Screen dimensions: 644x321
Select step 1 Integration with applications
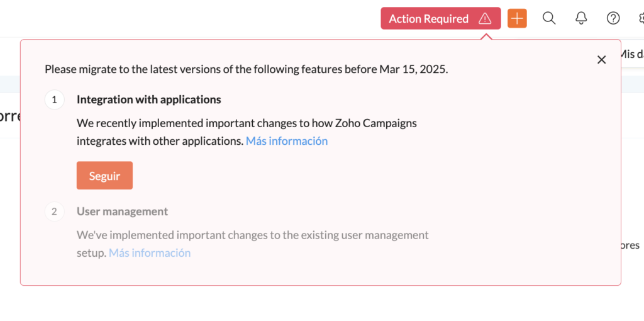pos(148,99)
